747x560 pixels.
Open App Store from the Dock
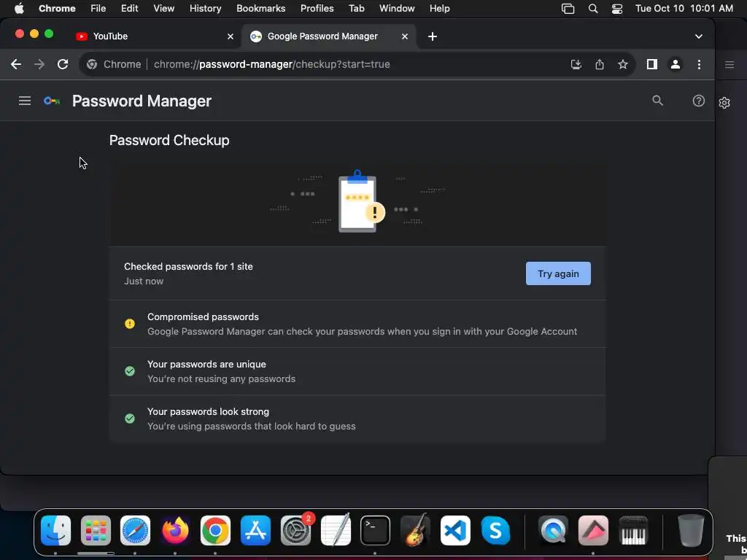click(255, 530)
